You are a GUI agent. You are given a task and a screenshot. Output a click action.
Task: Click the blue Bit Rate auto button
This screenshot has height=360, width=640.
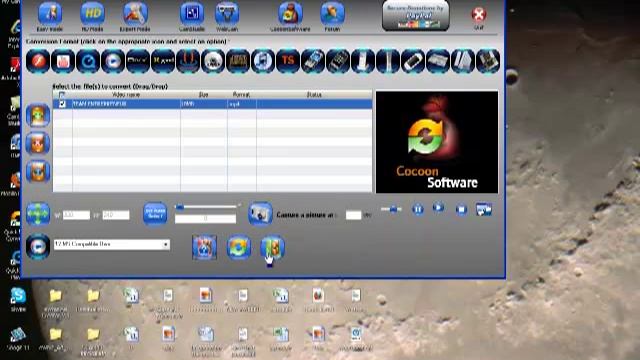tap(155, 213)
